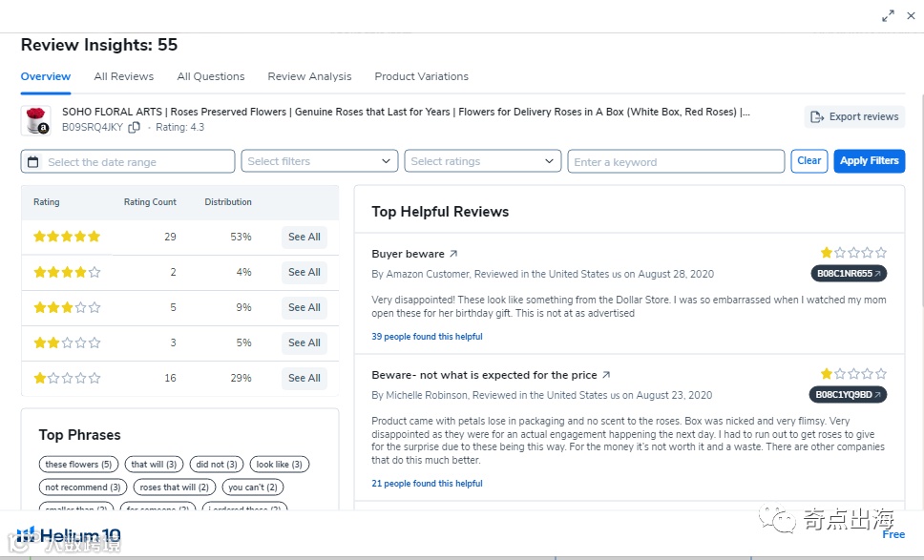The image size is (924, 560).
Task: Select the 'that will (3)' phrase chip
Action: 154,464
